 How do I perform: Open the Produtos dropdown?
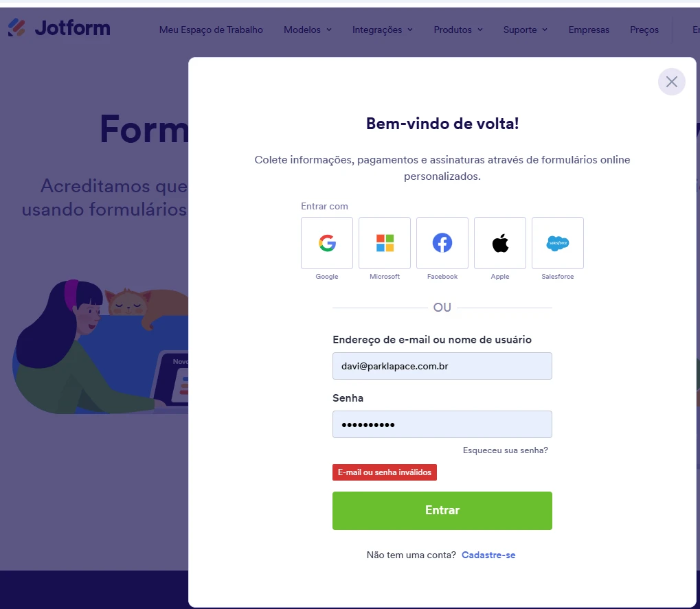point(458,30)
